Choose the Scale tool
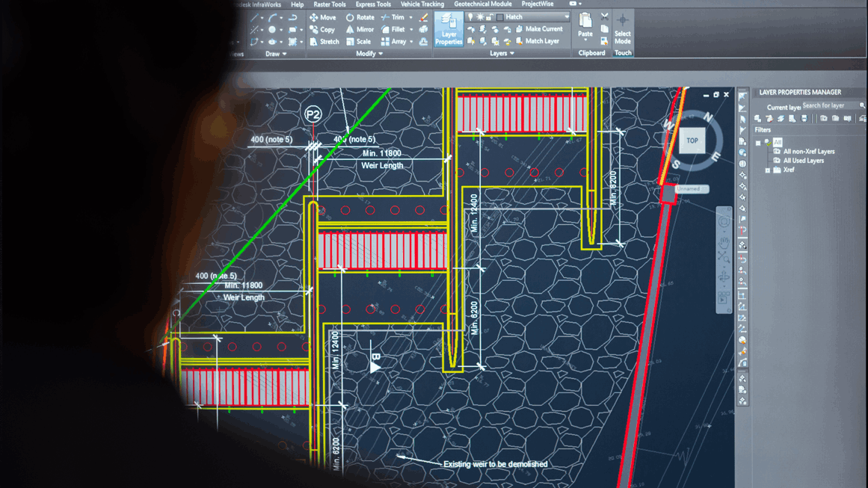 357,42
